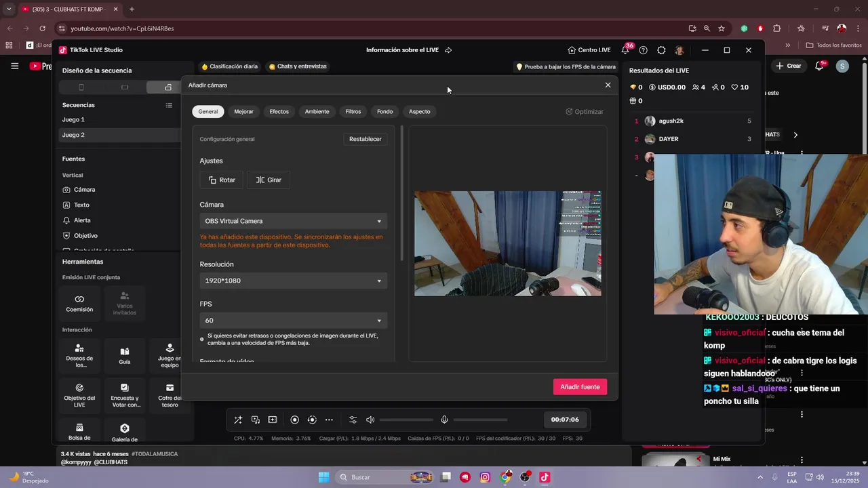Open Centro LIVE
Image resolution: width=868 pixels, height=488 pixels.
[x=589, y=50]
